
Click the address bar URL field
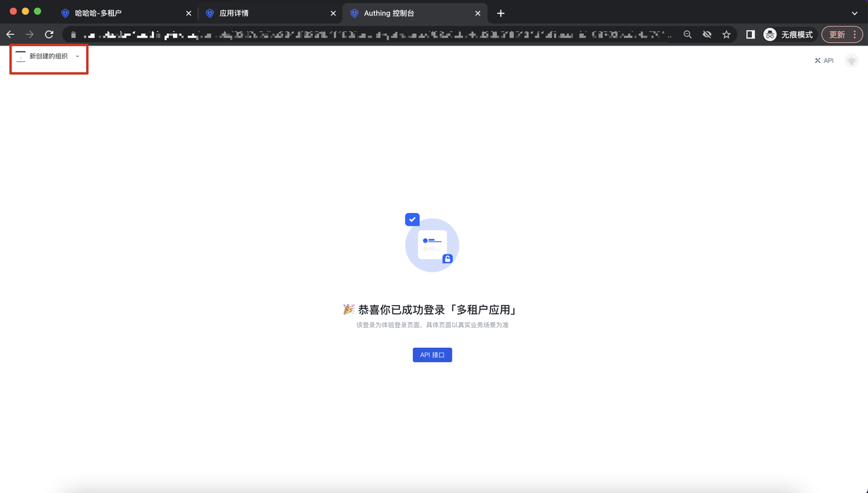(x=373, y=35)
